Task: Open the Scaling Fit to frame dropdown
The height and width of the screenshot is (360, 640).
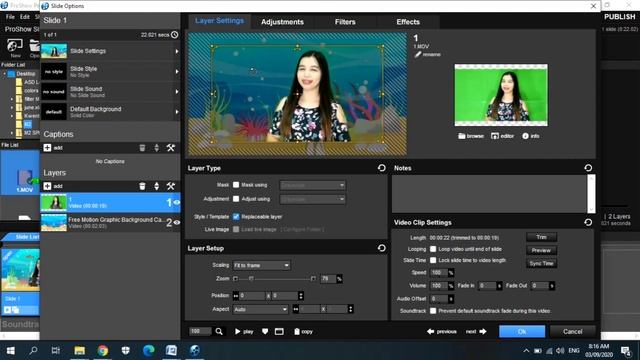Action: click(x=262, y=265)
